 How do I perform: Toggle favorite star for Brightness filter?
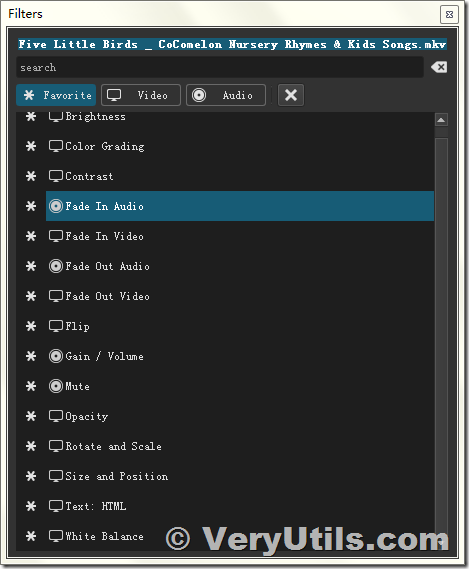(31, 116)
